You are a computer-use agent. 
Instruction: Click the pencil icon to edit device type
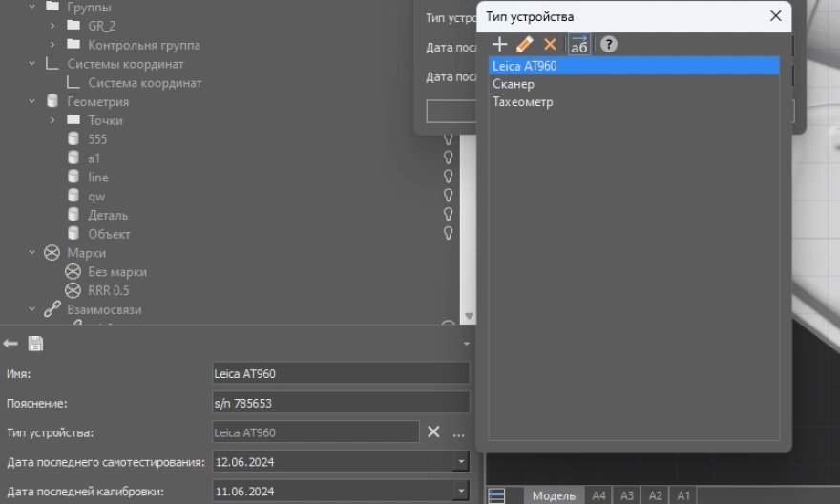pyautogui.click(x=524, y=45)
